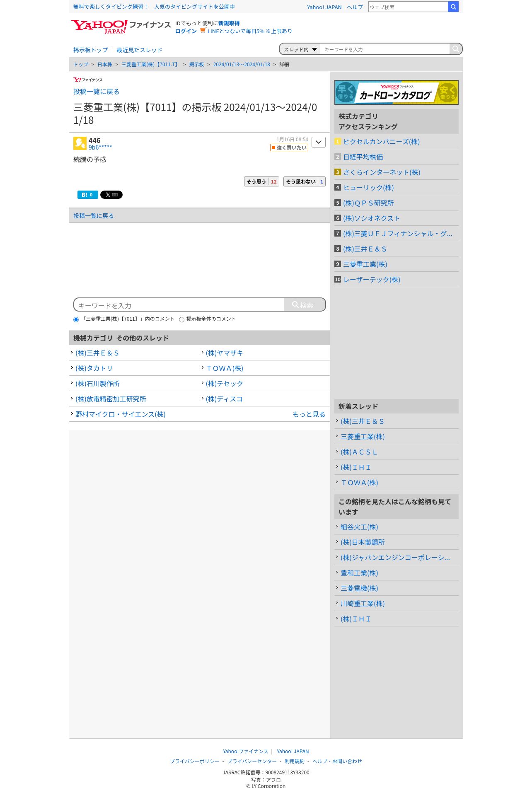This screenshot has width=532, height=788.
Task: Open ranking item レーザーテック(株)
Action: (372, 280)
